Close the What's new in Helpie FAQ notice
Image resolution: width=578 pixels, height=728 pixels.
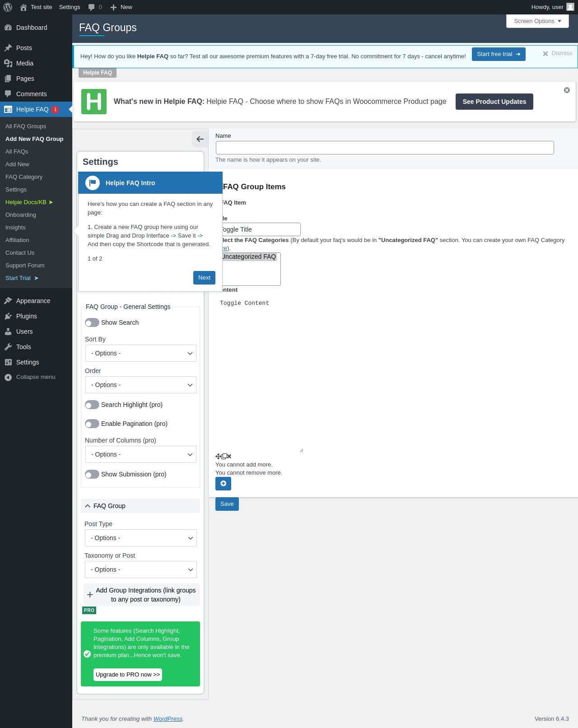pyautogui.click(x=567, y=90)
